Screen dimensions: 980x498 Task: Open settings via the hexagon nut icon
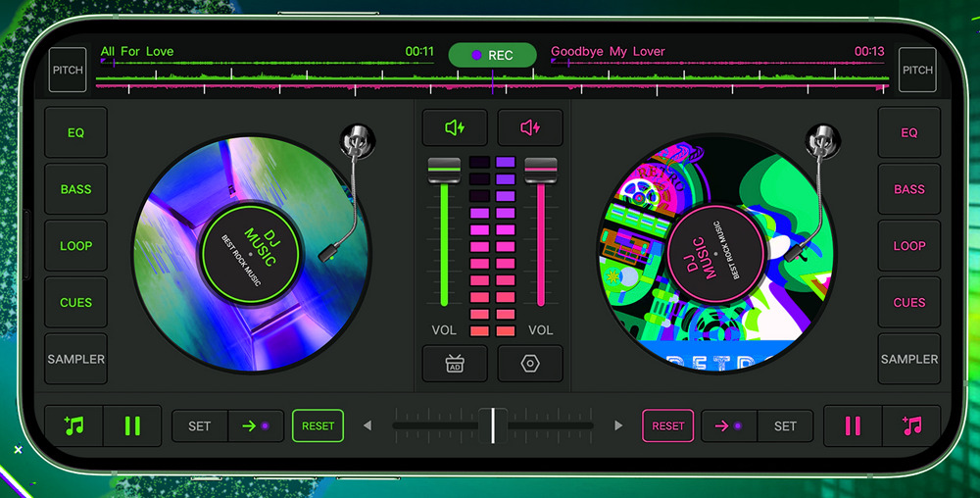pyautogui.click(x=530, y=364)
